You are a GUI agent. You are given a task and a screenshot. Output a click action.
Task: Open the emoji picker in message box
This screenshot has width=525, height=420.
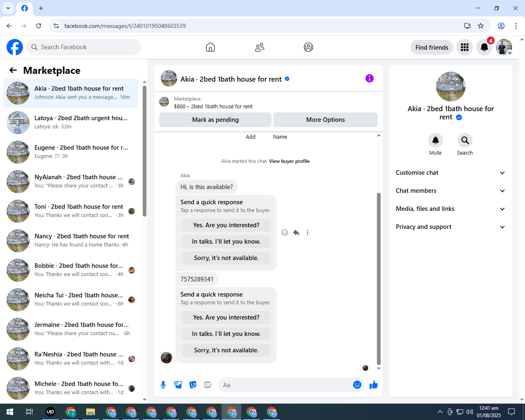(x=357, y=385)
